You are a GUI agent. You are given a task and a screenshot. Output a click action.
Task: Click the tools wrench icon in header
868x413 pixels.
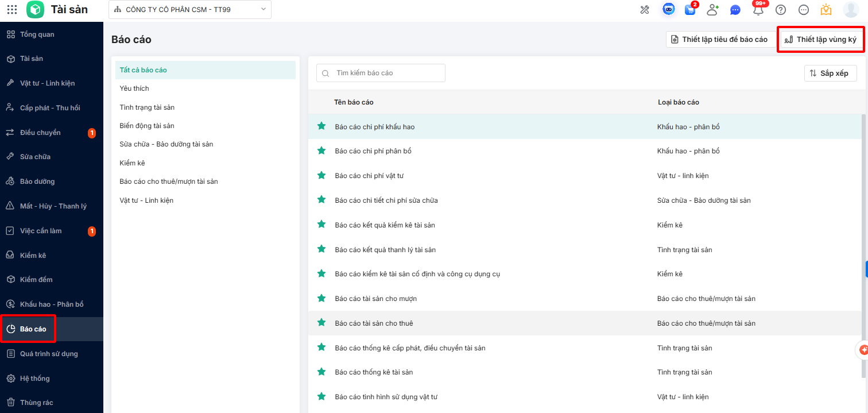tap(645, 10)
